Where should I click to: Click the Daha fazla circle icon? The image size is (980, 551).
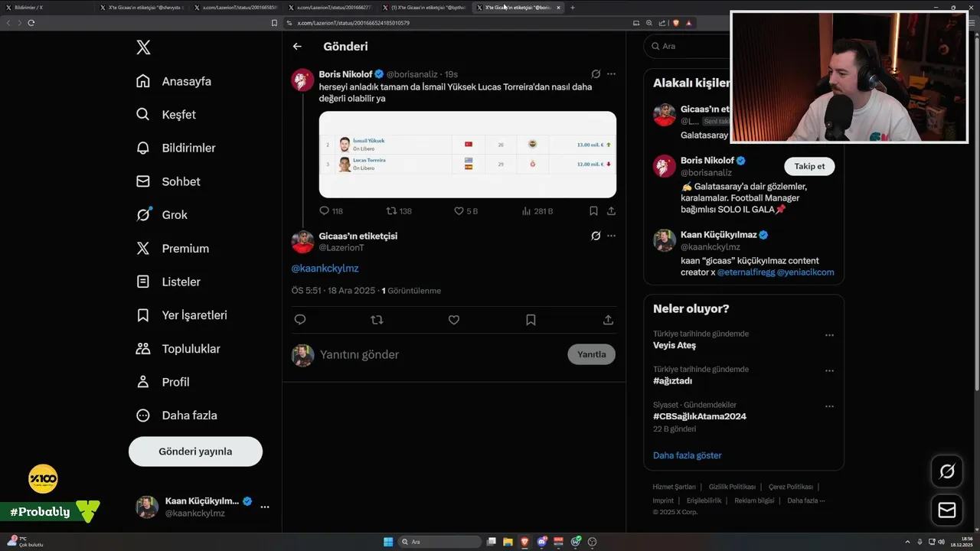click(x=143, y=416)
